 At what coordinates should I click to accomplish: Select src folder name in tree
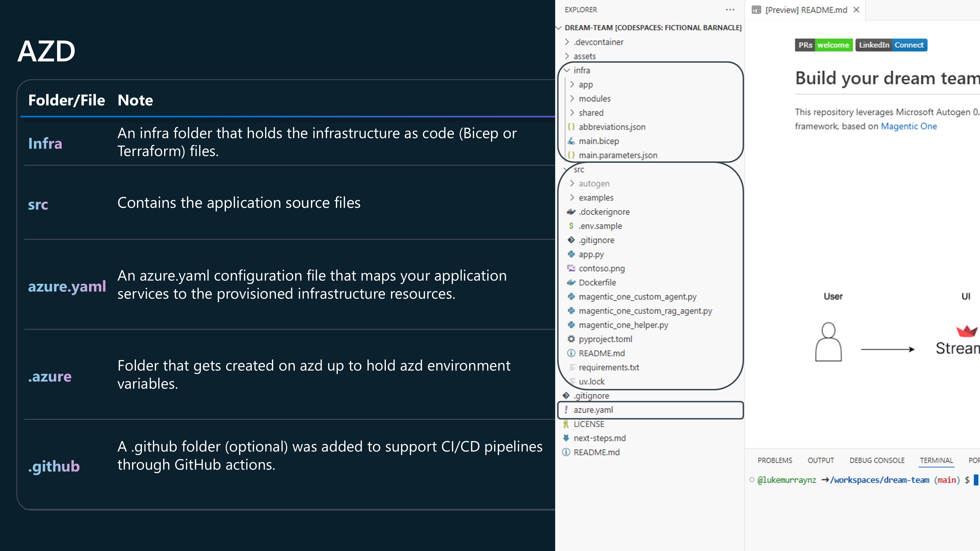pos(579,170)
